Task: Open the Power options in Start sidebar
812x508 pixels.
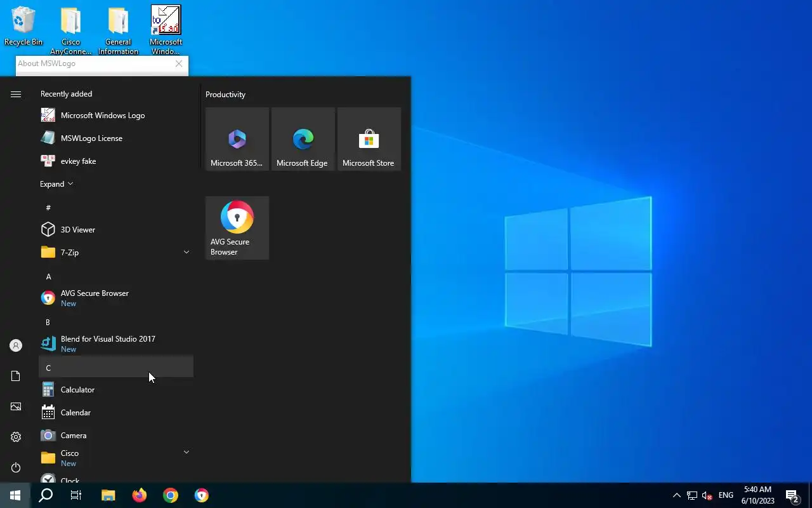Action: pyautogui.click(x=16, y=467)
